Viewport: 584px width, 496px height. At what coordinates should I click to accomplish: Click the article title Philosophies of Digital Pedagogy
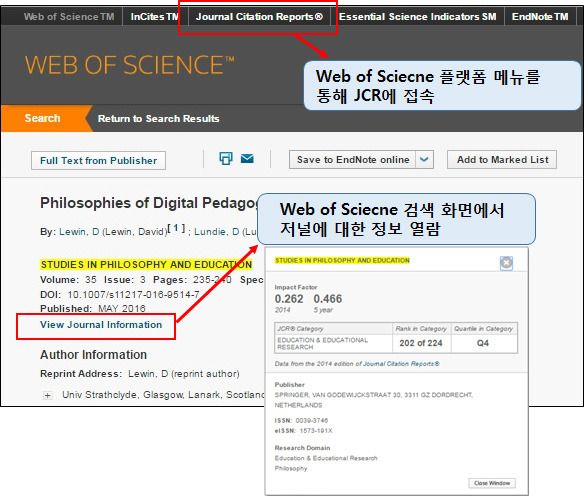pyautogui.click(x=149, y=203)
